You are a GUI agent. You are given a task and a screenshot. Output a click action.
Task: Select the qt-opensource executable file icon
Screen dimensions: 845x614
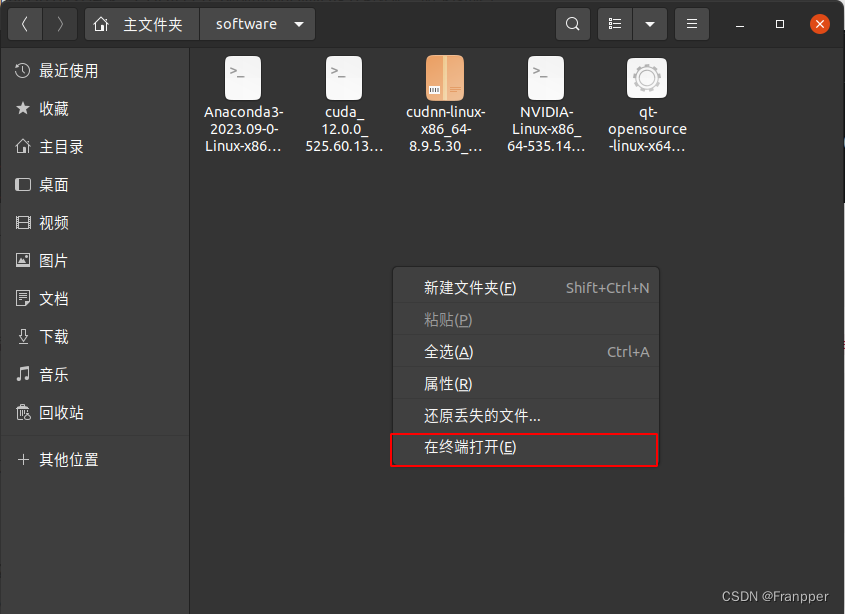[647, 78]
